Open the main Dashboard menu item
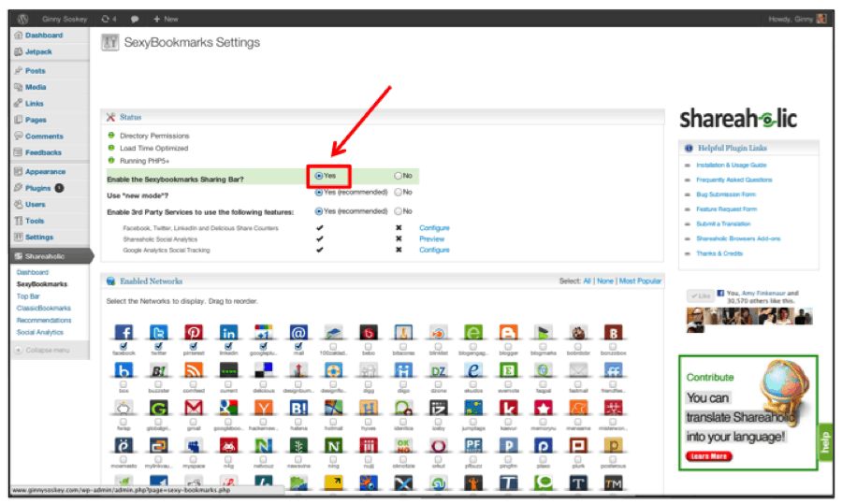842x504 pixels. coord(44,36)
